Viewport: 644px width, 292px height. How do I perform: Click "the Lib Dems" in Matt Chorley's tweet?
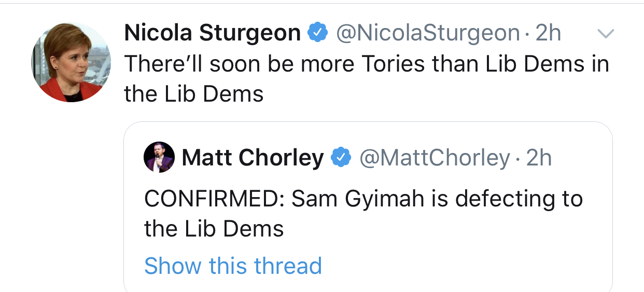tap(214, 229)
